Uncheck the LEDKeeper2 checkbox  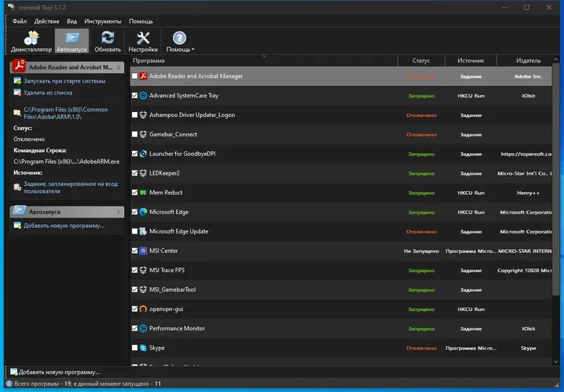135,173
